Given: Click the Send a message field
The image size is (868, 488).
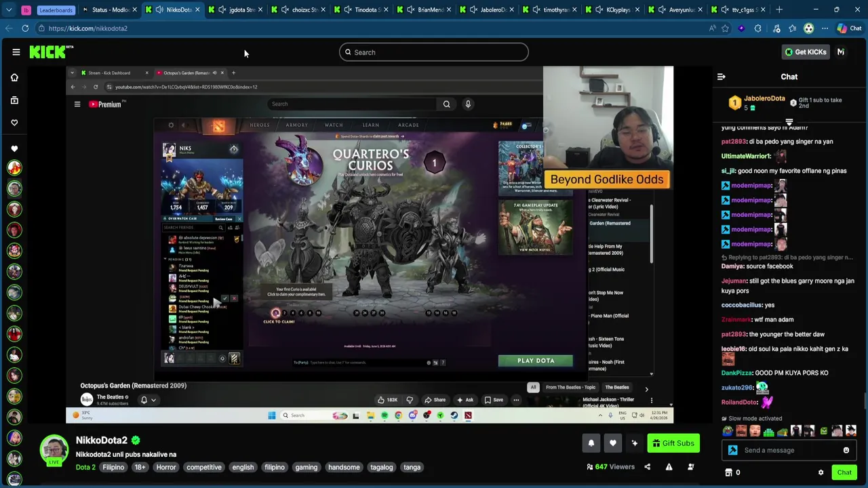Looking at the screenshot, I should point(790,450).
